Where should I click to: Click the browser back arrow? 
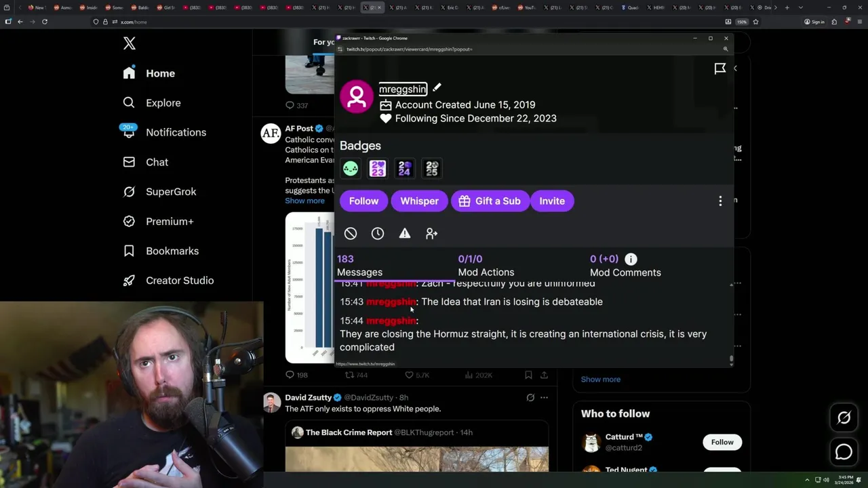click(x=20, y=22)
